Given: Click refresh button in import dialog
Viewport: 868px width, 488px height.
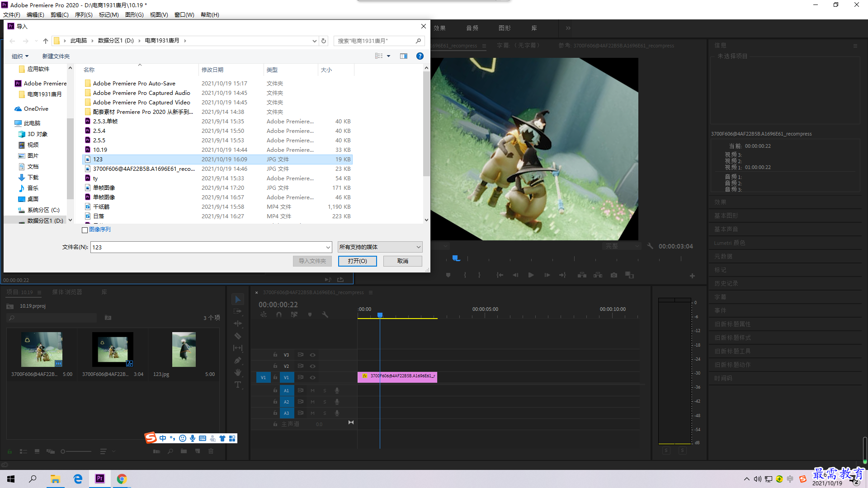Looking at the screenshot, I should click(x=324, y=41).
